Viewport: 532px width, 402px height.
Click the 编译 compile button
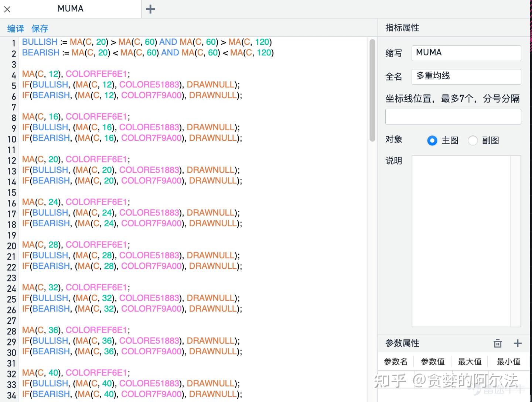(16, 28)
